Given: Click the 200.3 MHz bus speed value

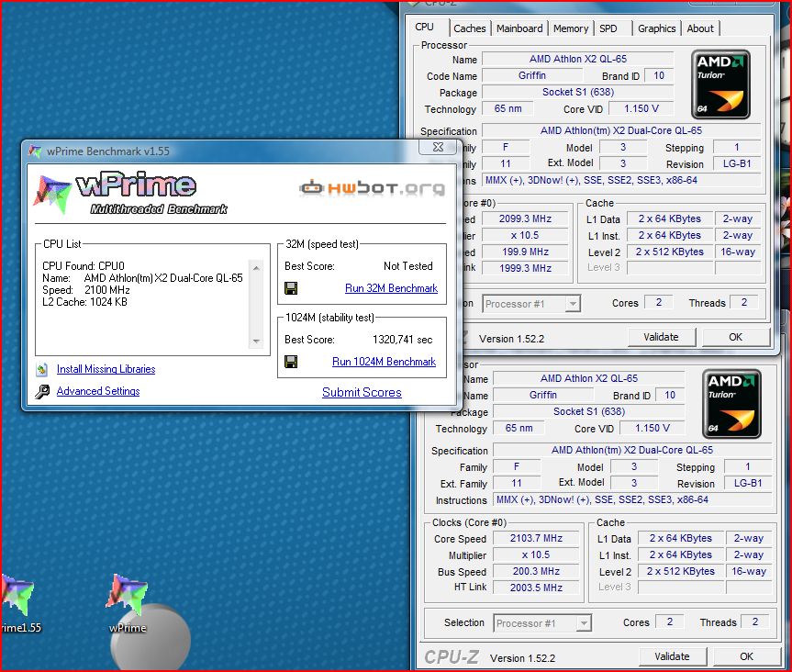Looking at the screenshot, I should [537, 571].
